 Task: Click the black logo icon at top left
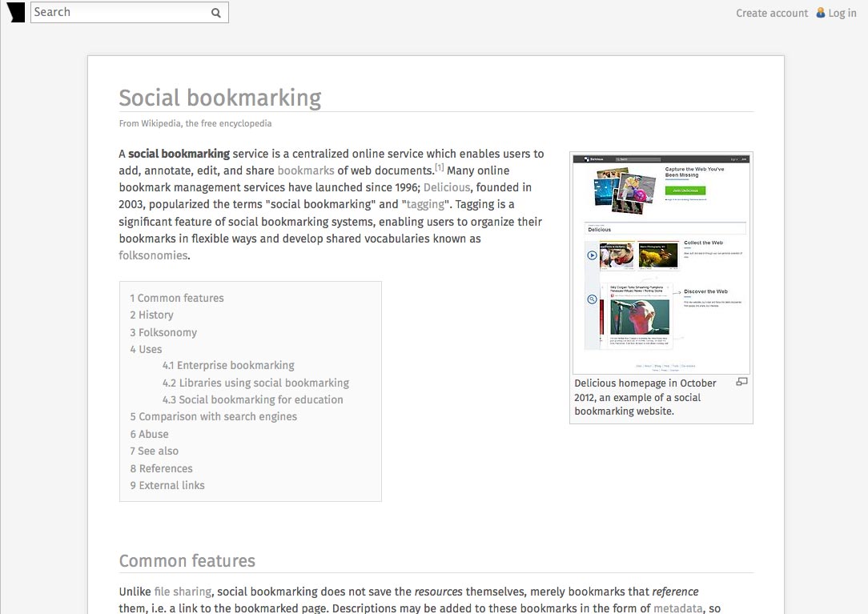[16, 12]
